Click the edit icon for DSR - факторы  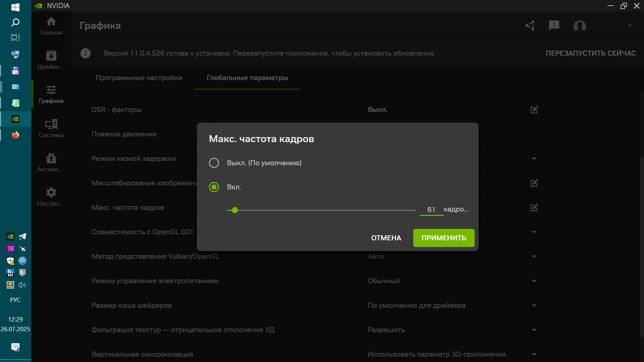534,110
